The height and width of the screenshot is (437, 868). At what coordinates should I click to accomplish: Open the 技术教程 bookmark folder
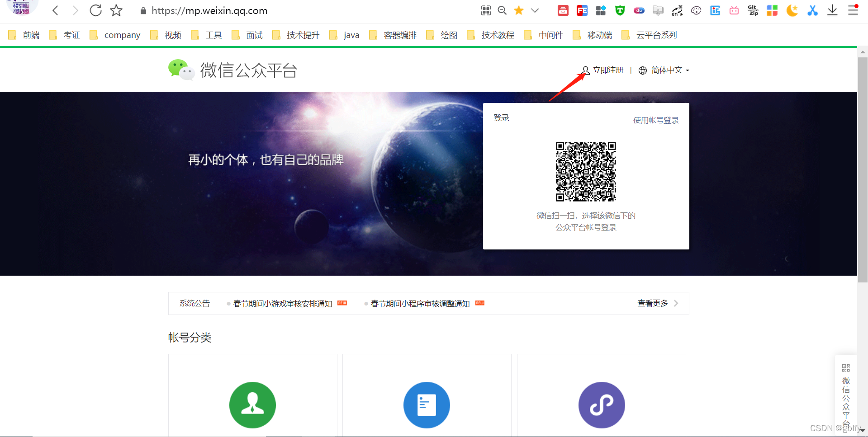[x=490, y=35]
